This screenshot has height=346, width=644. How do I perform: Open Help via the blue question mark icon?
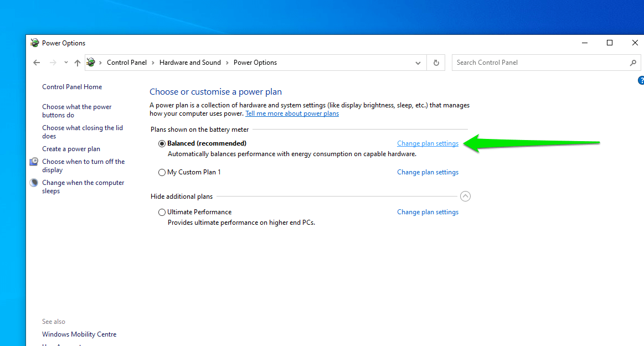click(641, 80)
